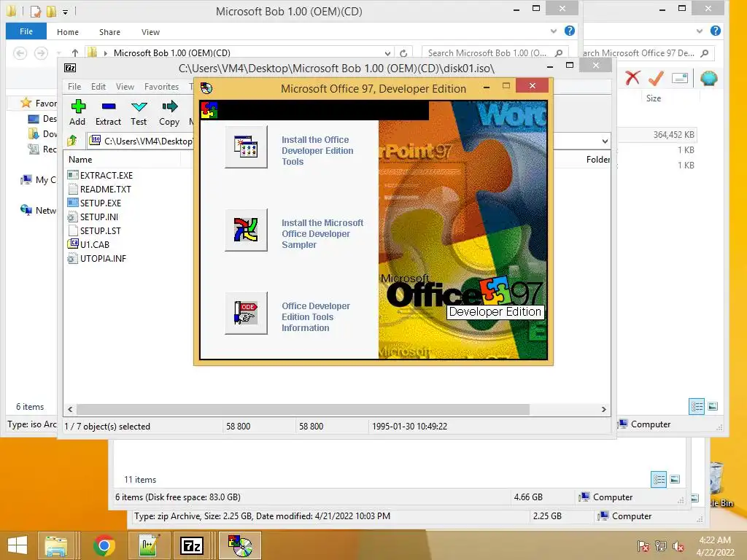The image size is (747, 560).
Task: Open the Explorer File tab
Action: tap(26, 31)
